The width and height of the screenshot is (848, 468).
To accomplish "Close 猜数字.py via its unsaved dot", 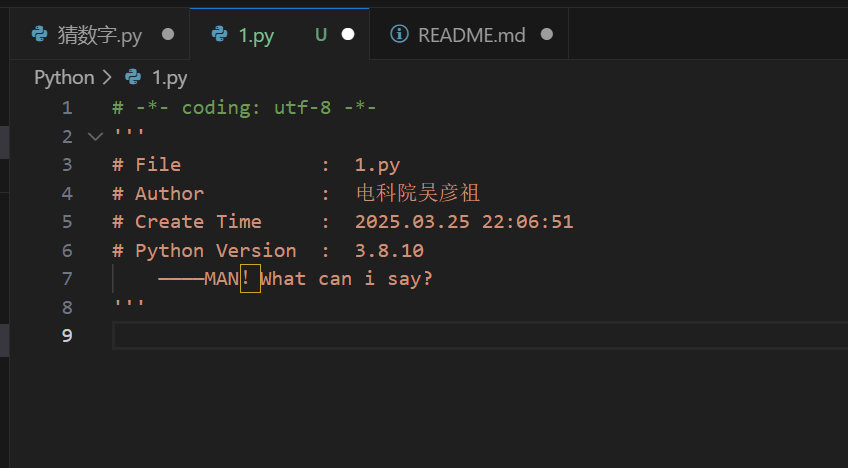I will 168,35.
